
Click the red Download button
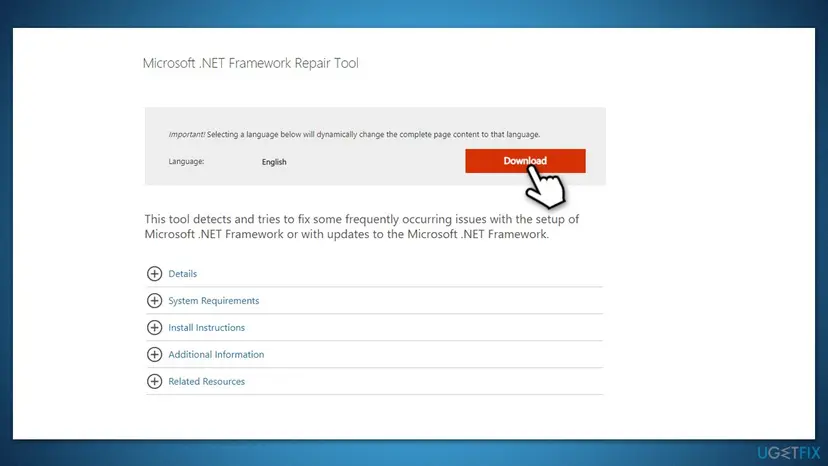(525, 161)
